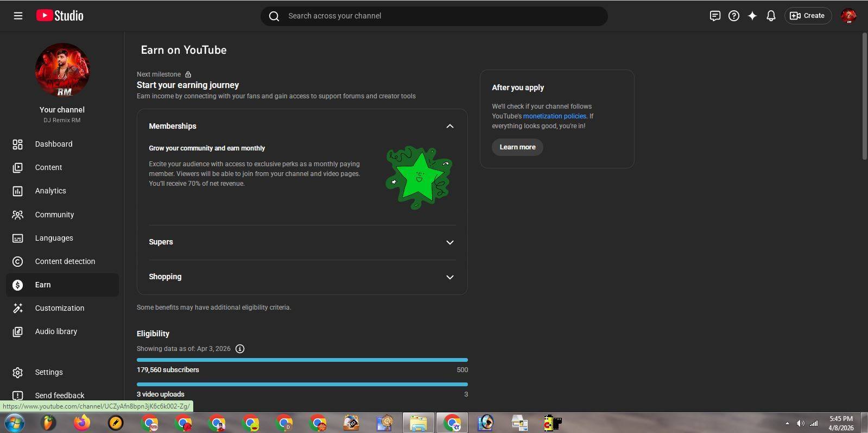Open the hamburger navigation menu
This screenshot has height=433, width=868.
coord(18,16)
